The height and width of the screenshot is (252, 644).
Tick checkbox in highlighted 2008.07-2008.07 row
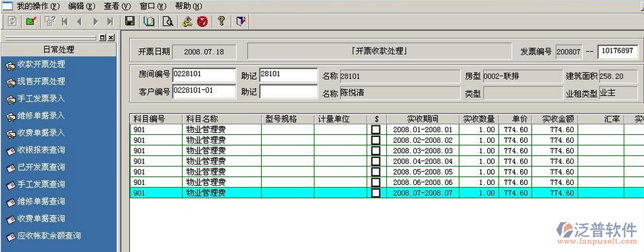tap(376, 193)
